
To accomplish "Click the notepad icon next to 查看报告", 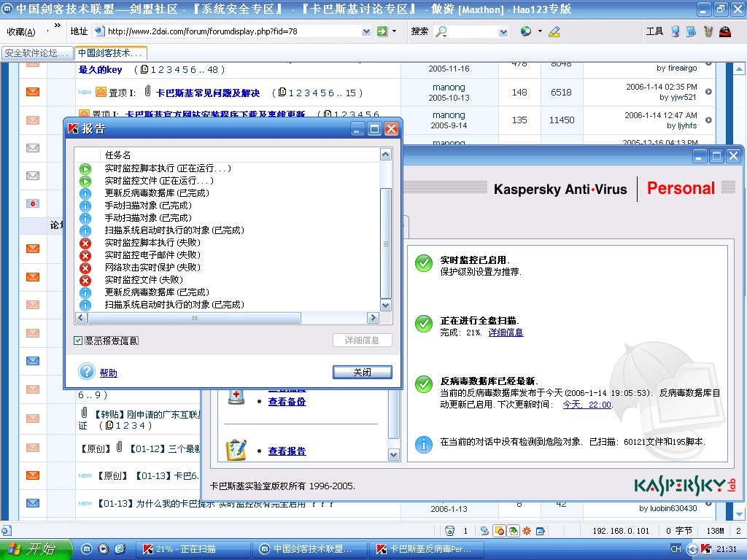I will coord(236,450).
